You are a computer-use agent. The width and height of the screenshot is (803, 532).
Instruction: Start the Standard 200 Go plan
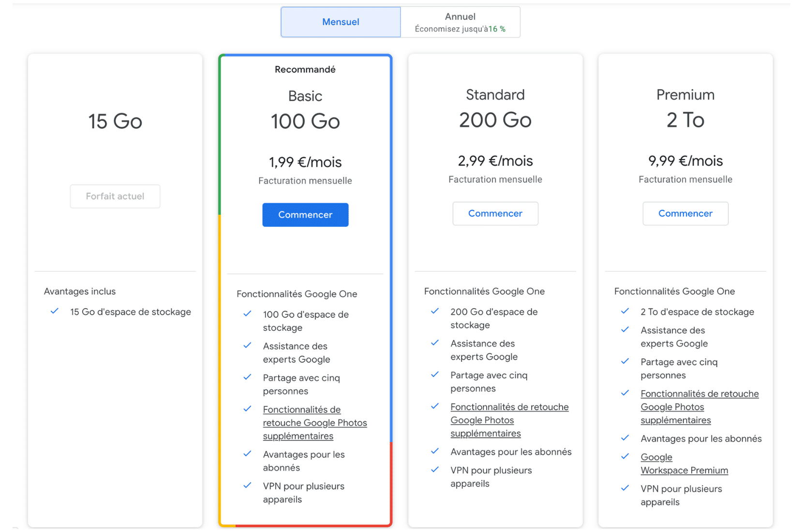495,213
